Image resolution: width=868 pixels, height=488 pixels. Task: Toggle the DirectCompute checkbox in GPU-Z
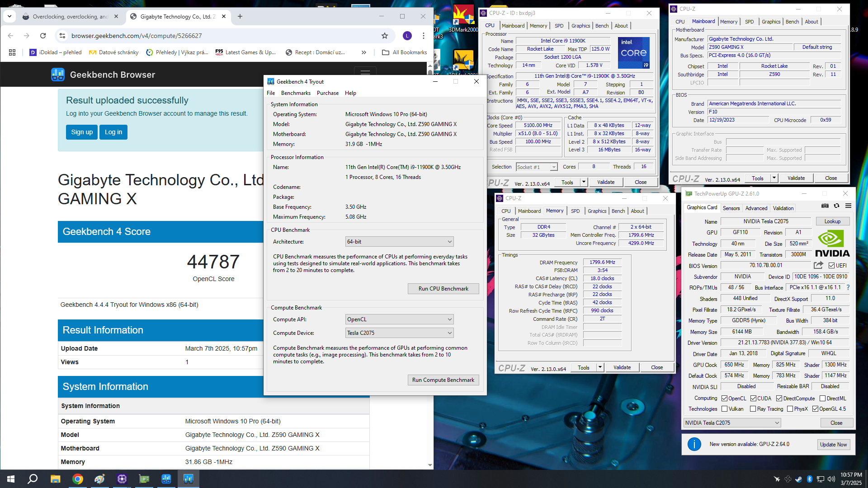pos(779,399)
